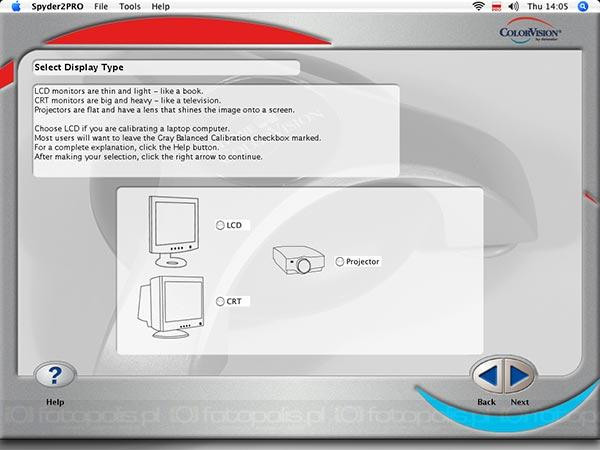The width and height of the screenshot is (600, 450).
Task: Select the LCD radio button
Action: coord(220,225)
